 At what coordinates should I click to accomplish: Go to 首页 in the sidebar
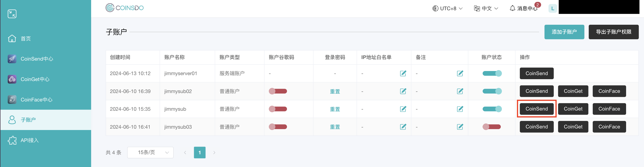25,39
